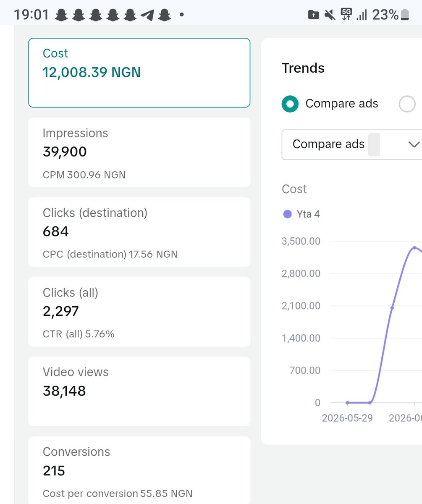This screenshot has height=504, width=422.
Task: Click the 39,900 impressions value
Action: pyautogui.click(x=65, y=152)
